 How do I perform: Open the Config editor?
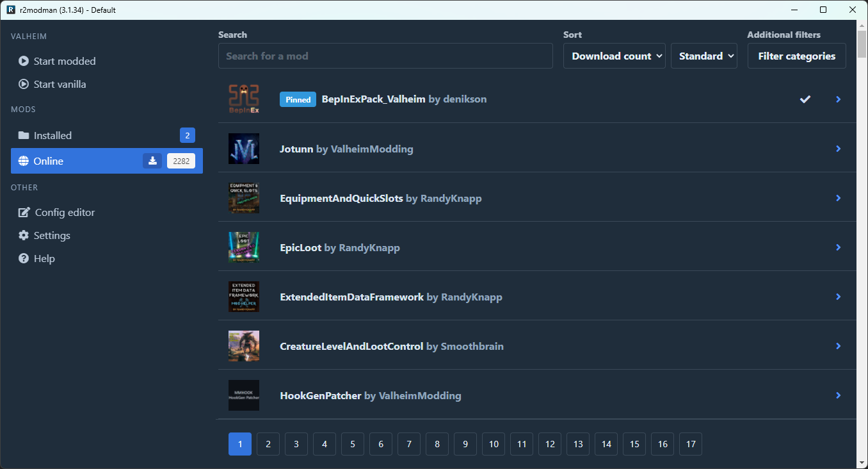point(107,213)
